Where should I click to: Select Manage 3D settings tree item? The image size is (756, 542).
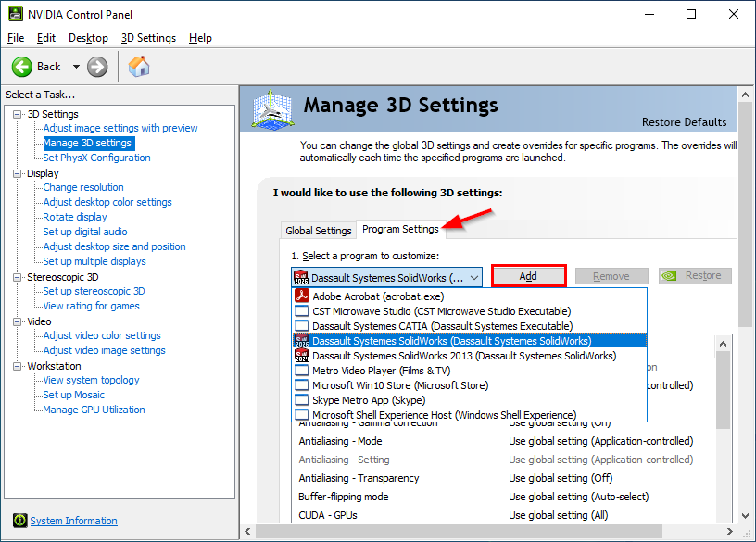coord(87,143)
